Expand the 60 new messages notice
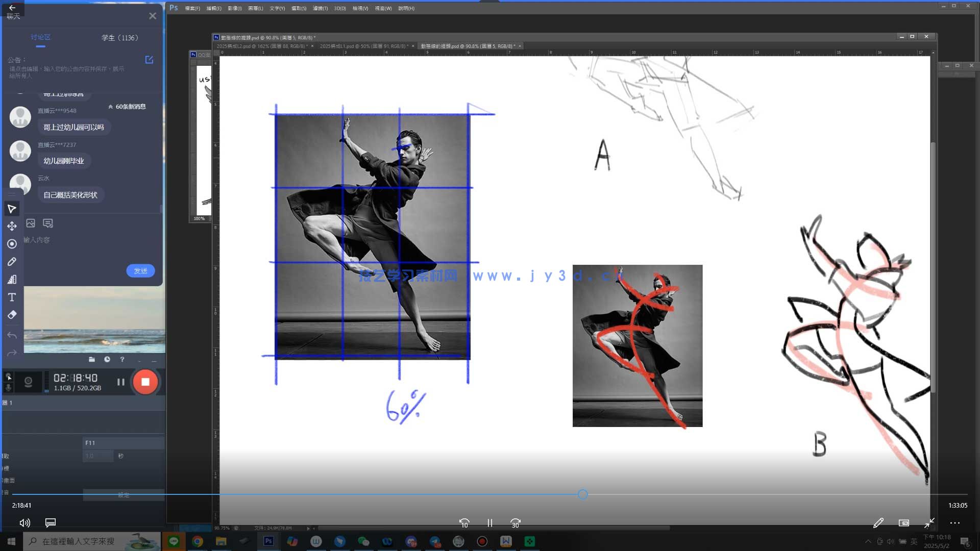 127,107
